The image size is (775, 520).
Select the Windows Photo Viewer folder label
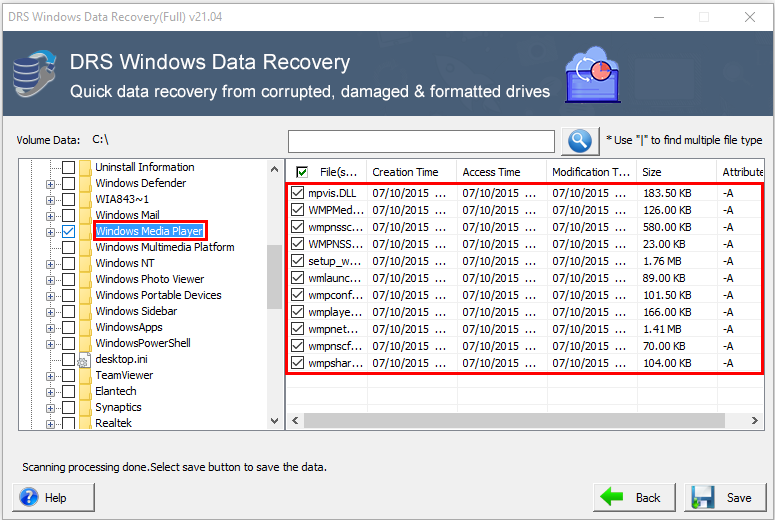149,279
